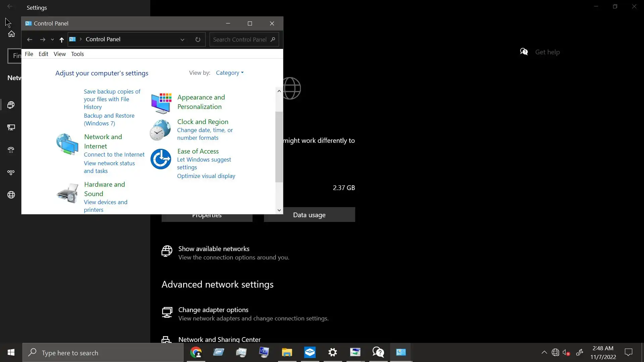Image resolution: width=644 pixels, height=362 pixels.
Task: Click Connect to the Internet link
Action: point(114,155)
